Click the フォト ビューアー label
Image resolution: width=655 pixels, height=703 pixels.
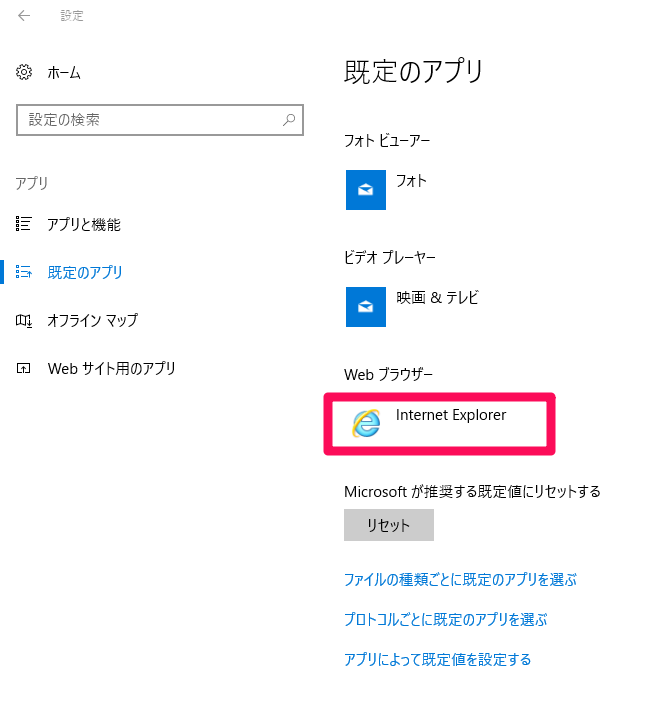[387, 141]
